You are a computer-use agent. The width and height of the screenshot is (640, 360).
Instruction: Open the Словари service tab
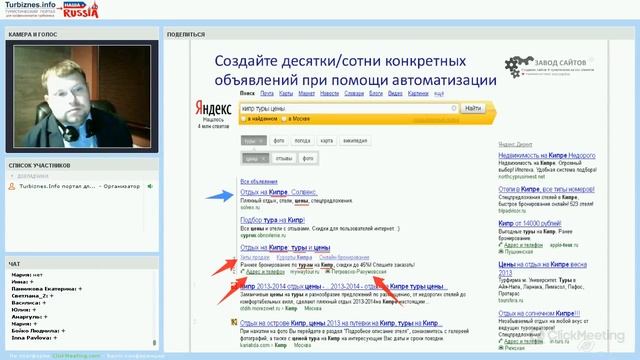tap(354, 93)
